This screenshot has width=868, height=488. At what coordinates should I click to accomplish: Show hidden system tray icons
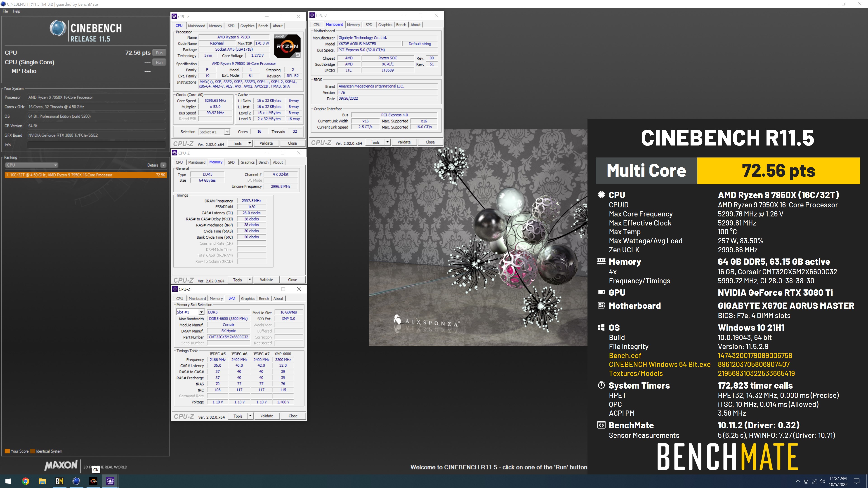pos(797,481)
